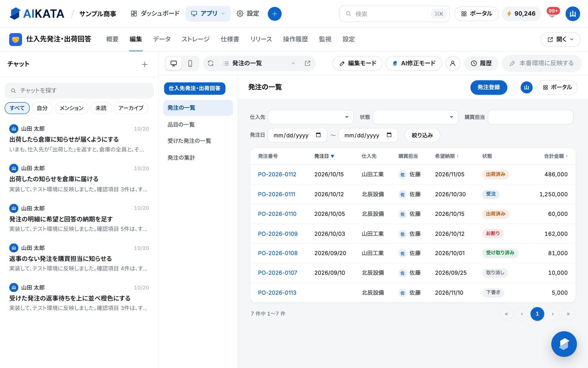Select the すべて chat filter
The height and width of the screenshot is (368, 588).
tap(17, 108)
